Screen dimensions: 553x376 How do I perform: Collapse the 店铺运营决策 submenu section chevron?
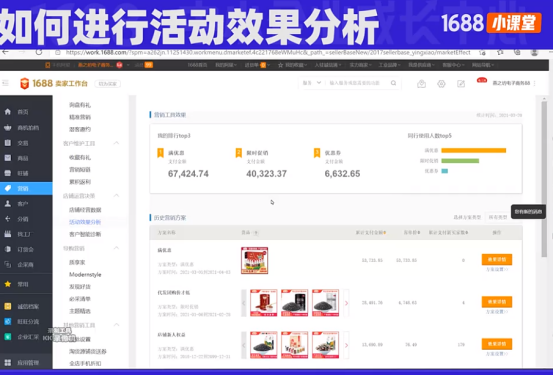[x=116, y=195]
